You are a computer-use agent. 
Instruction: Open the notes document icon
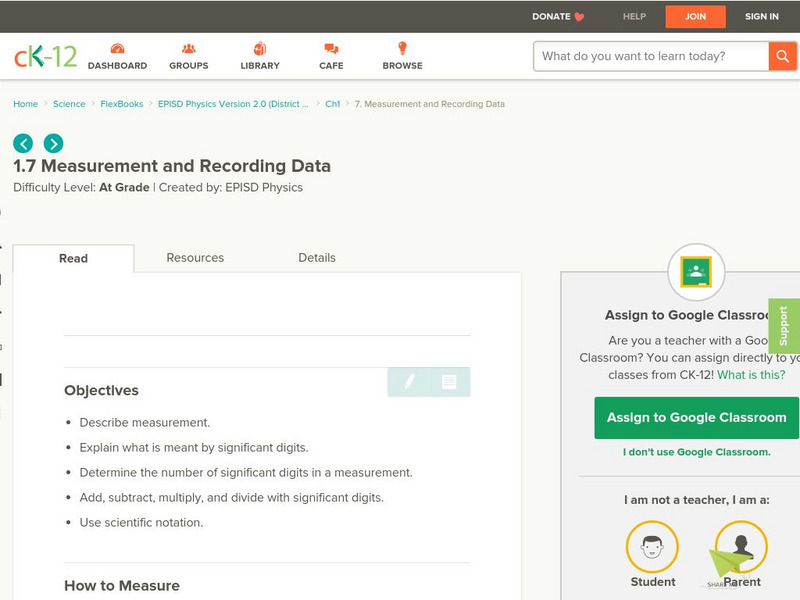click(x=448, y=382)
